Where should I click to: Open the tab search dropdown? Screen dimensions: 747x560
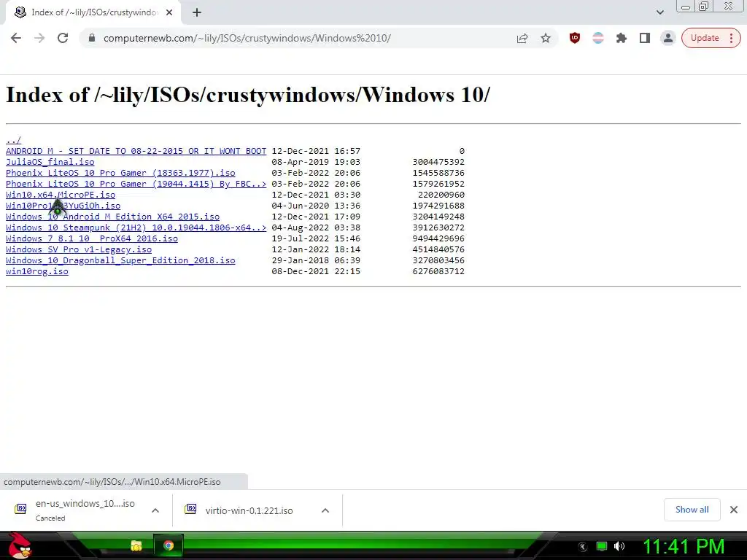tap(659, 12)
